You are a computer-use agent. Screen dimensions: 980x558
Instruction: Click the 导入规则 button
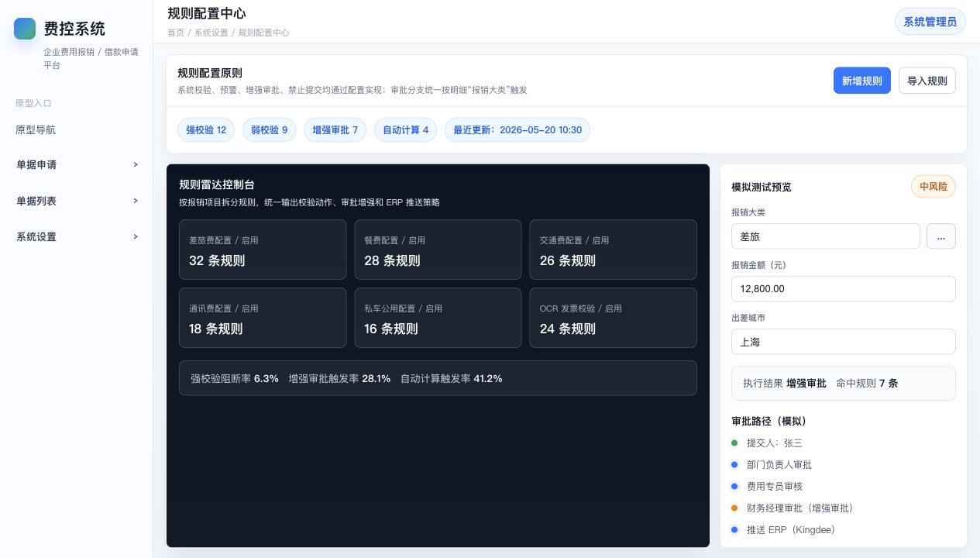927,81
